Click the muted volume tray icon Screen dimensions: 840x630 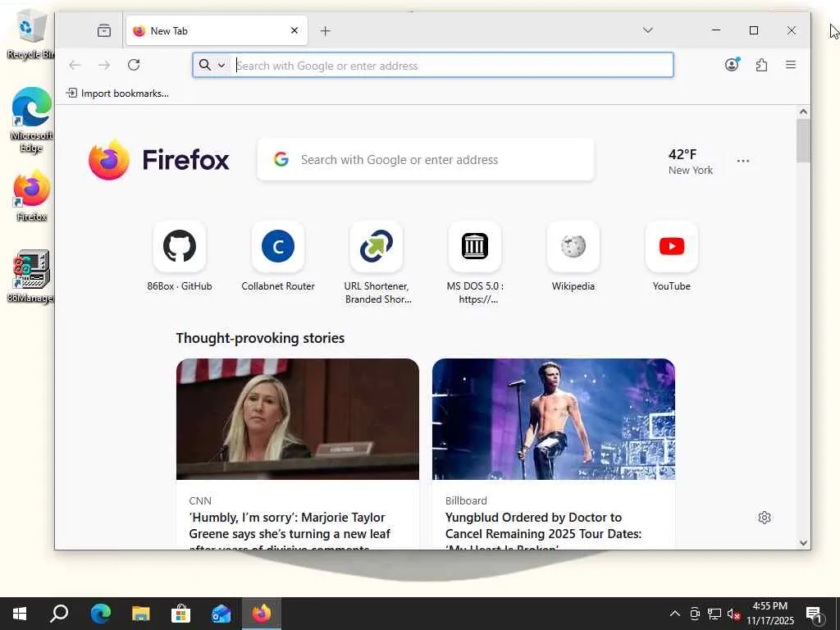click(733, 614)
